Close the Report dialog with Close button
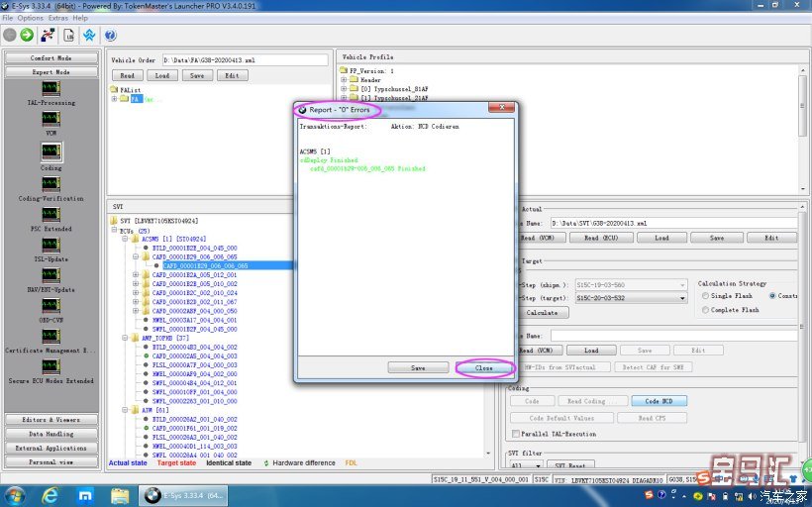The width and height of the screenshot is (812, 507). (483, 367)
